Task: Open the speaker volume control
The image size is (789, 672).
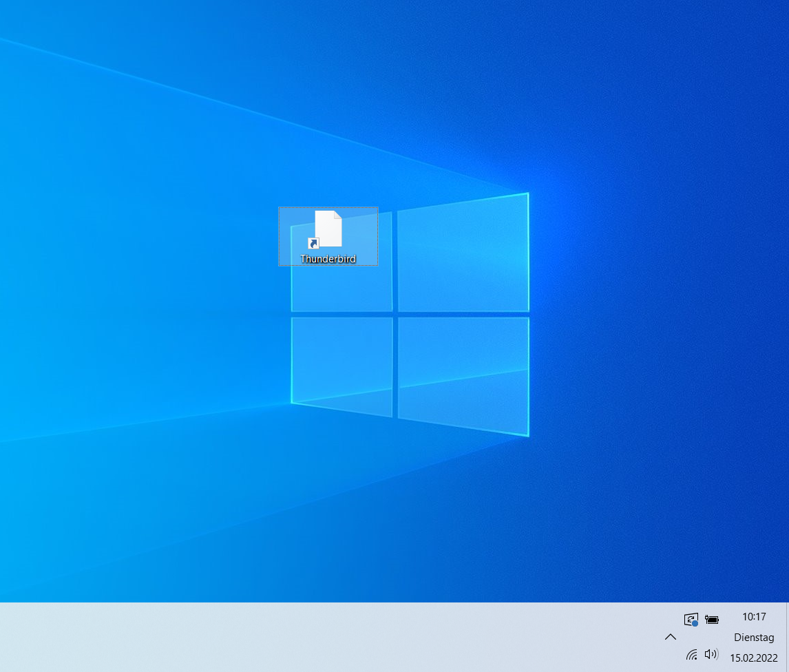Action: [x=711, y=654]
